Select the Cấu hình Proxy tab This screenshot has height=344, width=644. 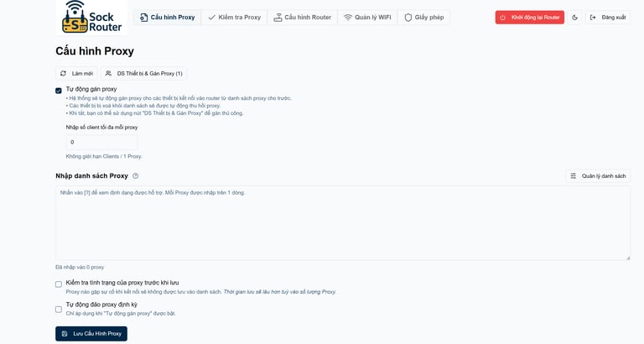tap(167, 17)
